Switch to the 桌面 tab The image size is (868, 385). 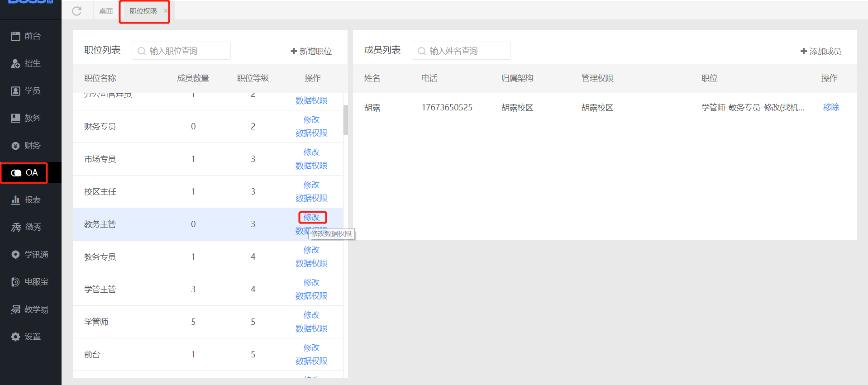point(106,11)
